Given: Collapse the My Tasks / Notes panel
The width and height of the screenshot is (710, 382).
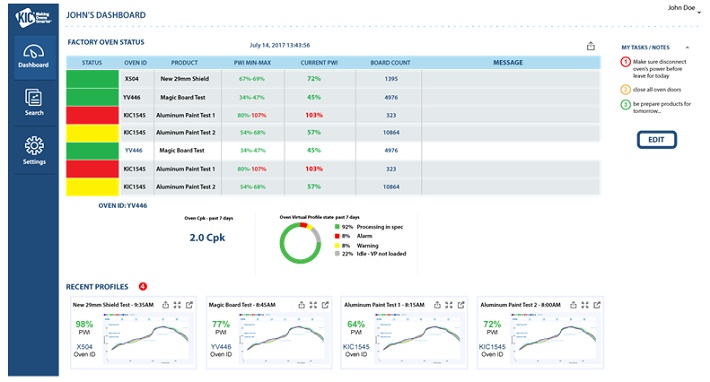Looking at the screenshot, I should (687, 48).
